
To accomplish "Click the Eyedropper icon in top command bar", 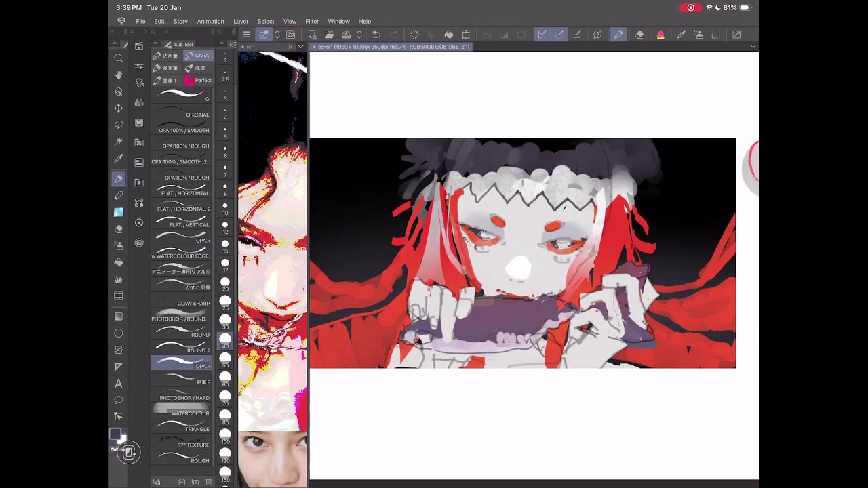I will click(682, 35).
